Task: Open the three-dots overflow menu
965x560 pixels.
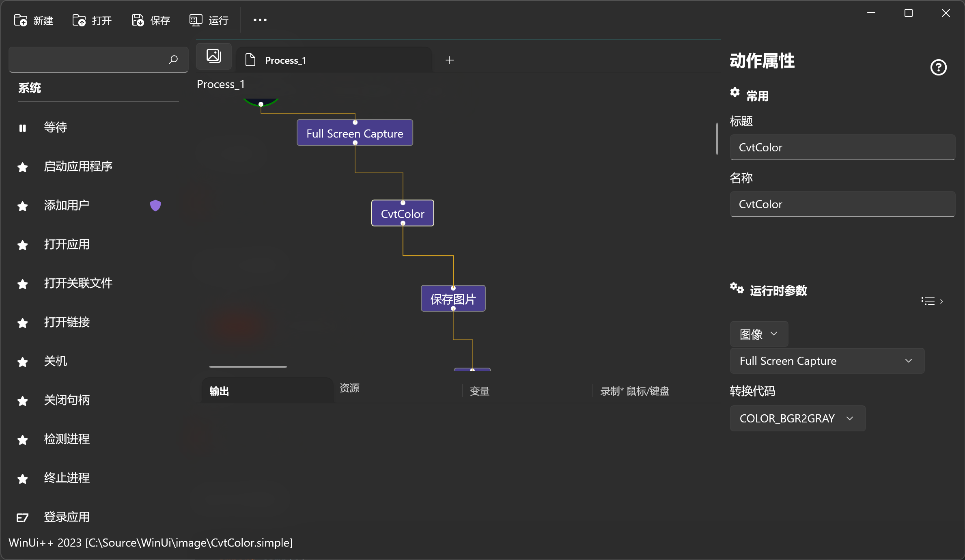Action: click(260, 20)
